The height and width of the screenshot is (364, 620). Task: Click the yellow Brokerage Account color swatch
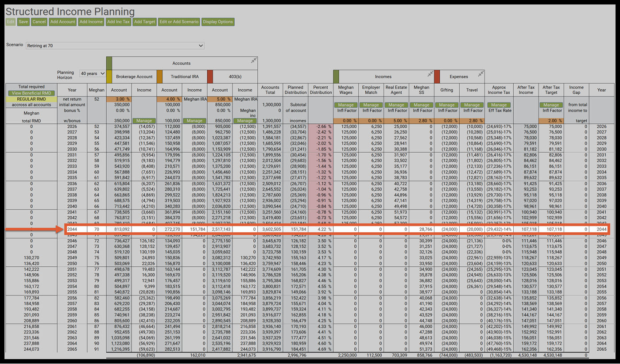pyautogui.click(x=109, y=76)
